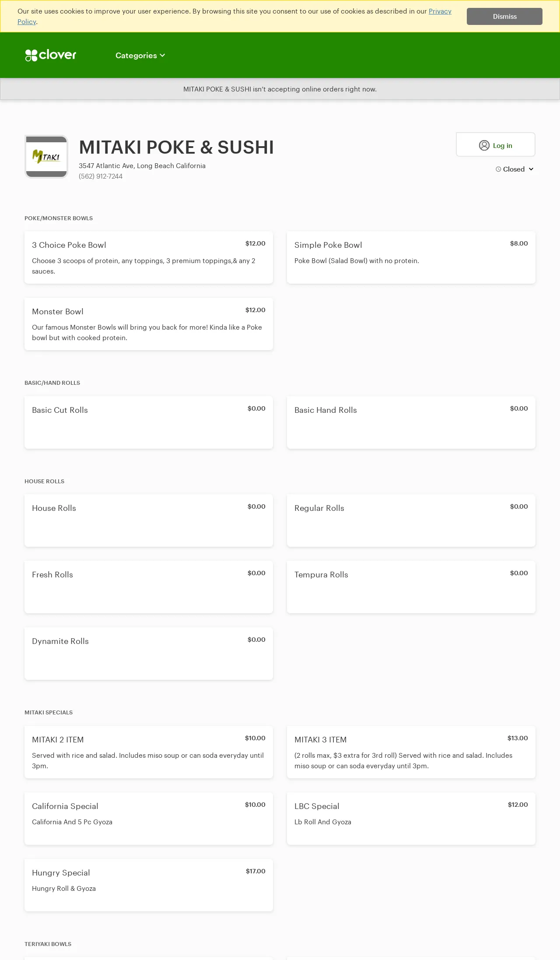Open the MITAKI 3 ITEM special
560x960 pixels.
point(411,752)
